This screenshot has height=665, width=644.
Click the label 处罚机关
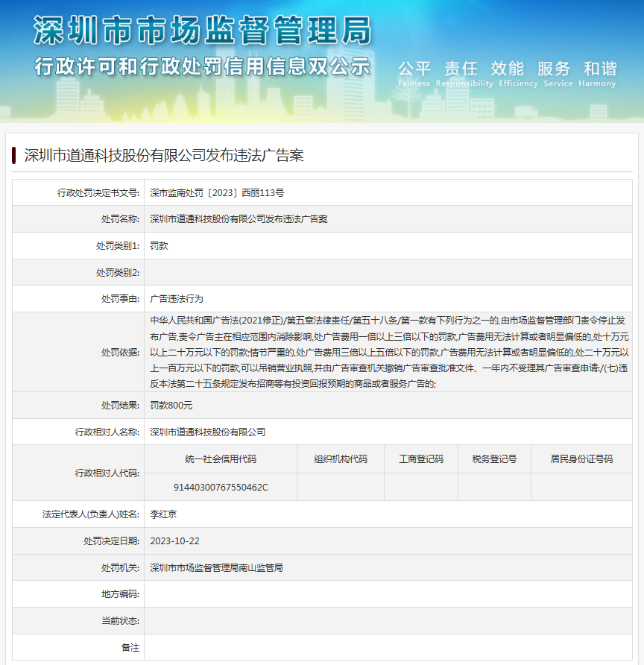point(121,568)
